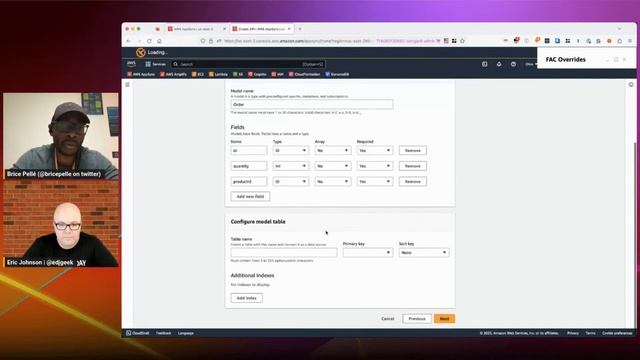Go to the Previous wizard step

pyautogui.click(x=417, y=319)
